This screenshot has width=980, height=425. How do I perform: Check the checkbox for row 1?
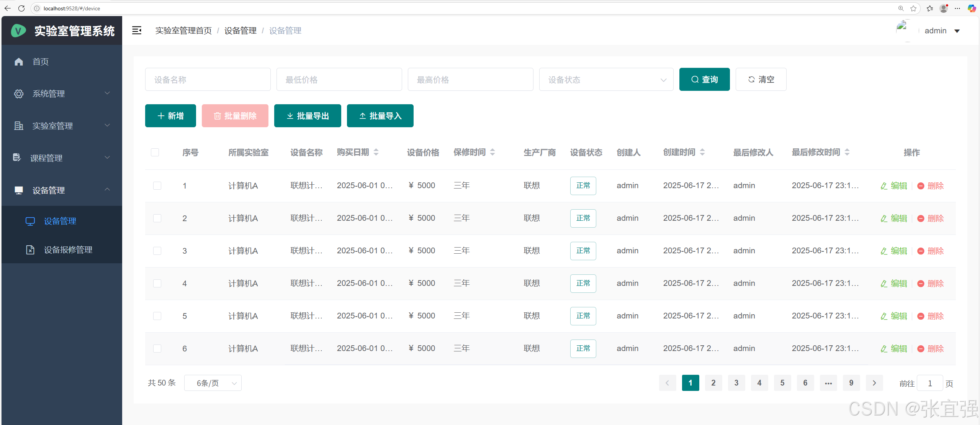tap(157, 185)
